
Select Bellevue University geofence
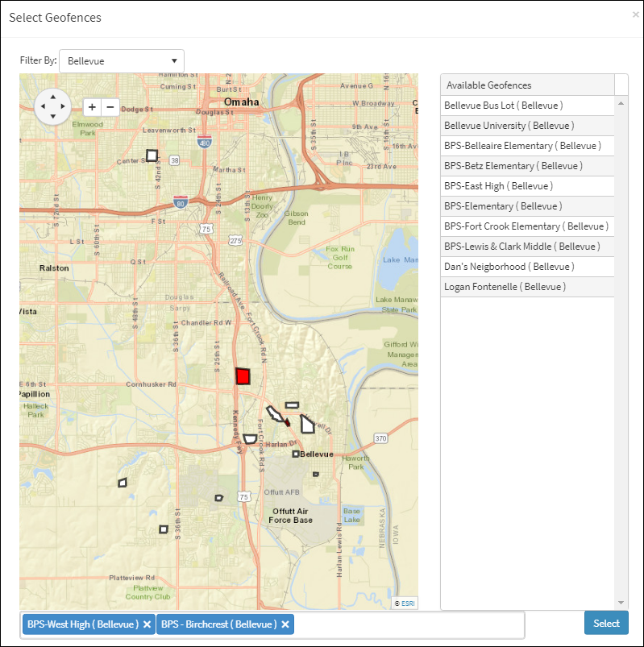pos(527,126)
